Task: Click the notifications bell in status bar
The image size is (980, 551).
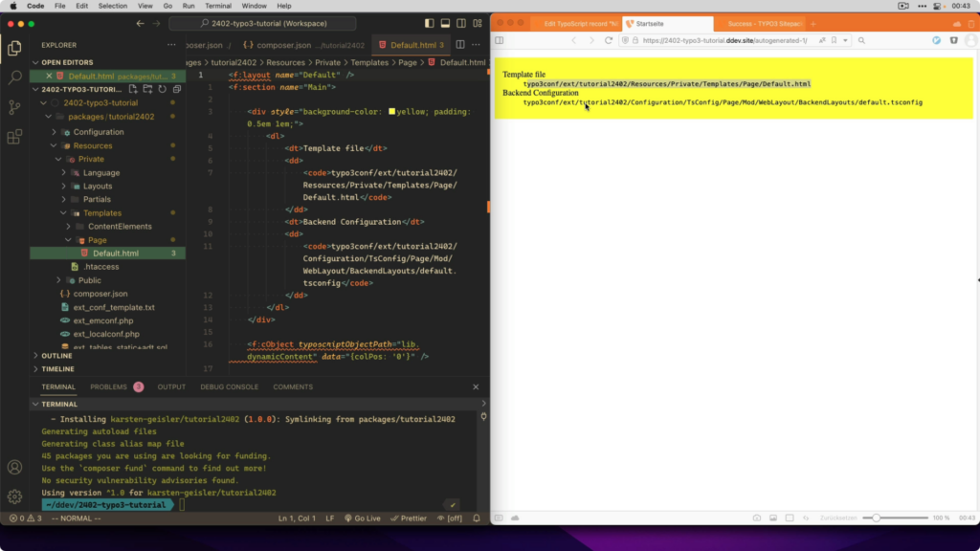Action: pos(477,518)
